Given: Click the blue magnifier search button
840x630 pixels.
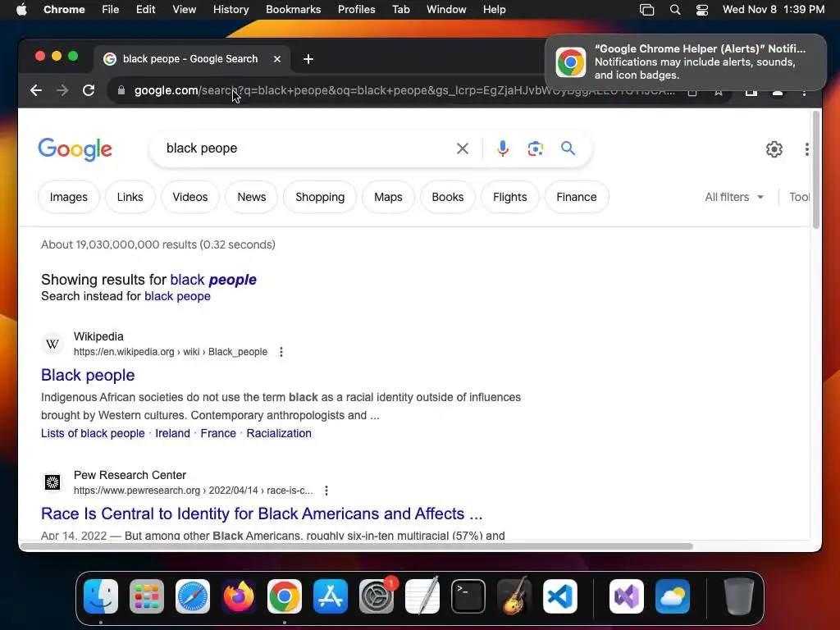Looking at the screenshot, I should pos(568,148).
